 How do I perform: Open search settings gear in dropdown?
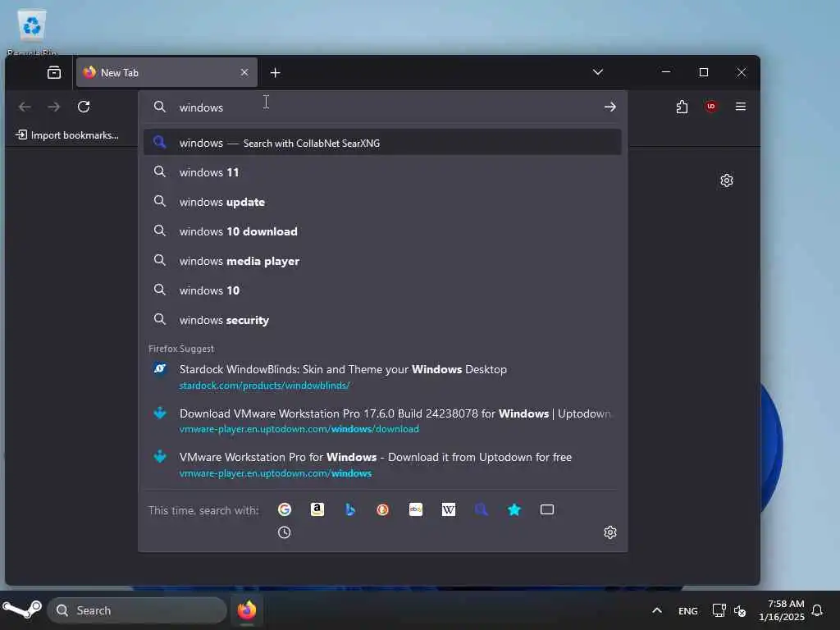point(610,532)
